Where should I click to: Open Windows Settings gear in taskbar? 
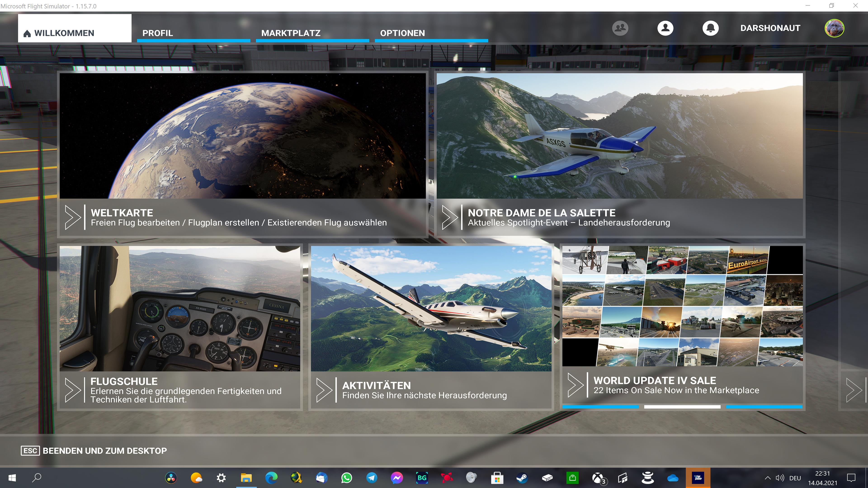[x=221, y=478]
